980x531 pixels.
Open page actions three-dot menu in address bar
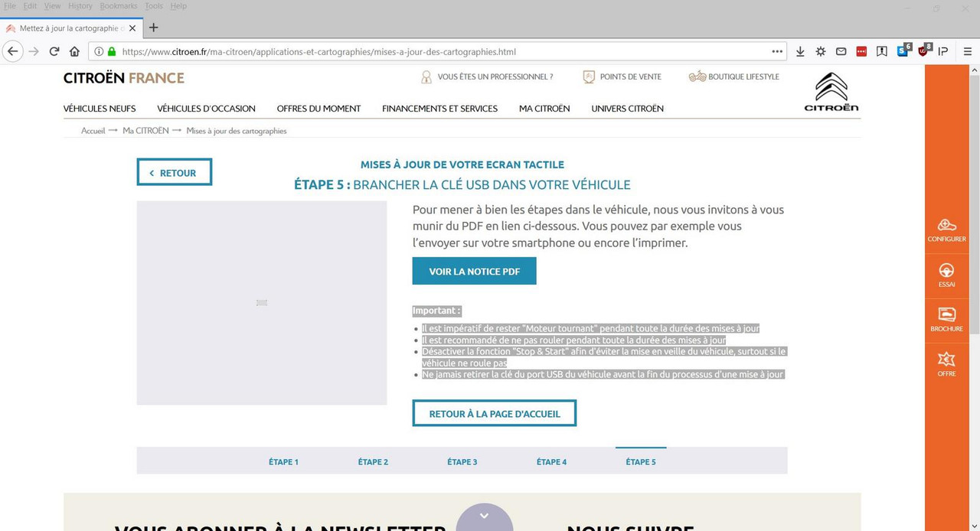[x=777, y=51]
